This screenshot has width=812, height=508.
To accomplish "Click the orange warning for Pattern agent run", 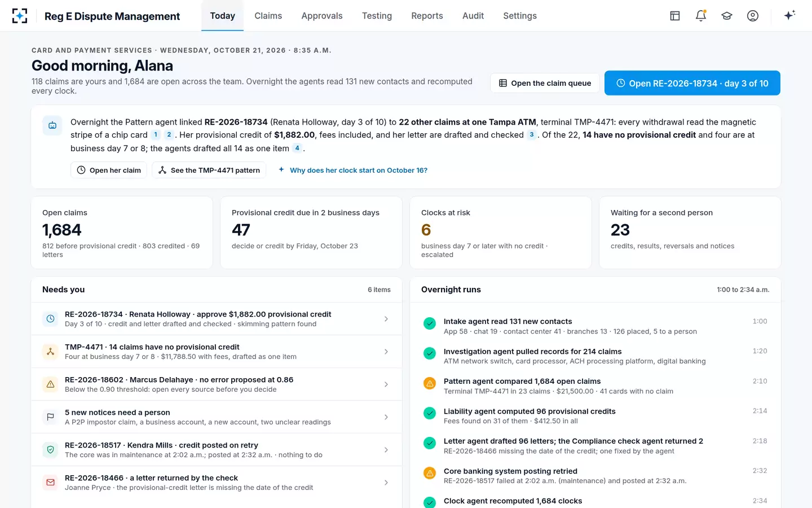I will 430,384.
